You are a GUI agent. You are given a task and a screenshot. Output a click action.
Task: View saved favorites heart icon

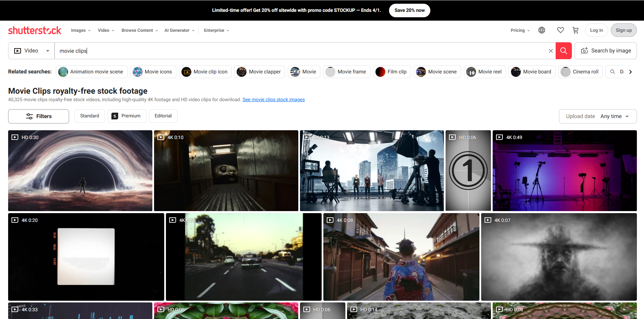point(561,30)
